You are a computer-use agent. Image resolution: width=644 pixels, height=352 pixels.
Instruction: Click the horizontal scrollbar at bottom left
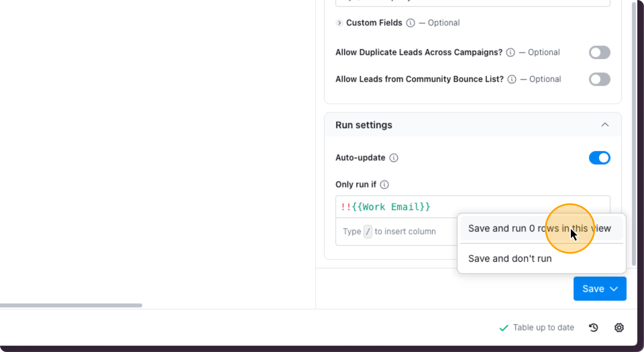(x=71, y=305)
